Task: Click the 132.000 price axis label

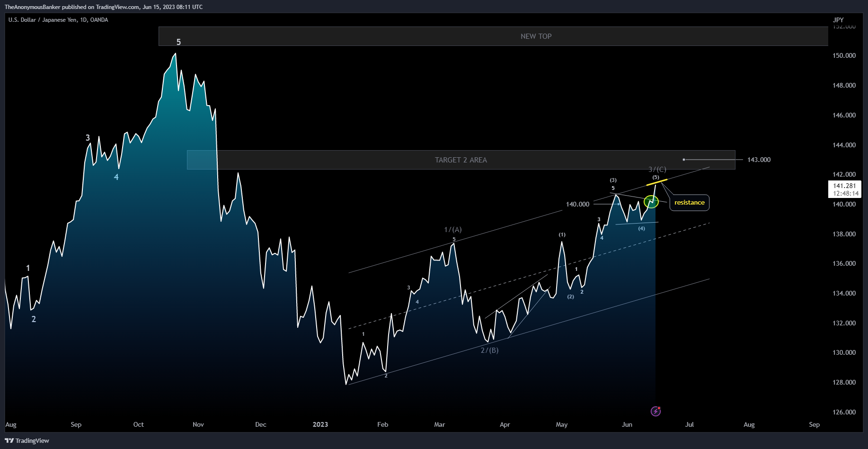Action: click(844, 323)
